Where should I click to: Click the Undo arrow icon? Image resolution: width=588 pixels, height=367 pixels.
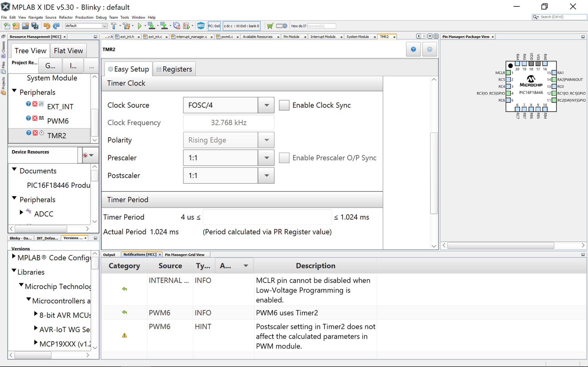[47, 26]
